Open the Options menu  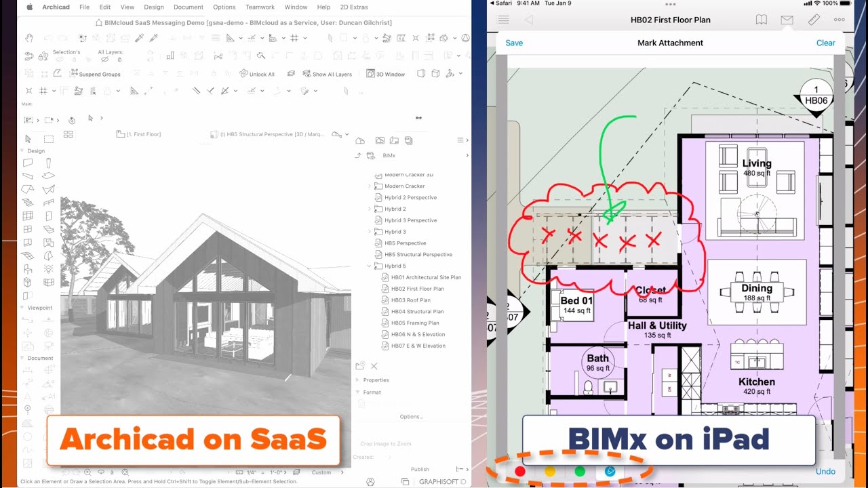click(x=224, y=7)
